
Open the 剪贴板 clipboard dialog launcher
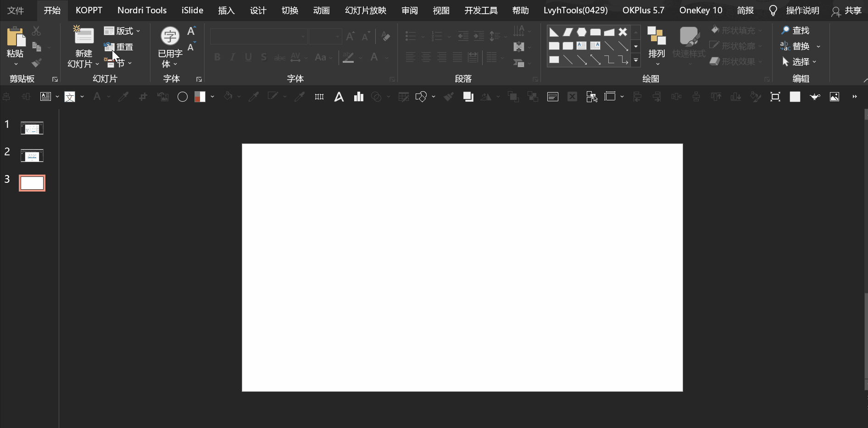point(55,79)
